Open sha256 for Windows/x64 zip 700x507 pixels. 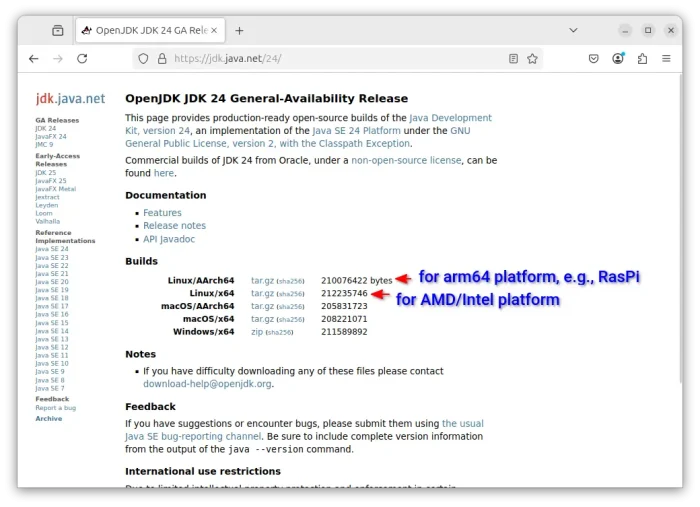point(279,332)
